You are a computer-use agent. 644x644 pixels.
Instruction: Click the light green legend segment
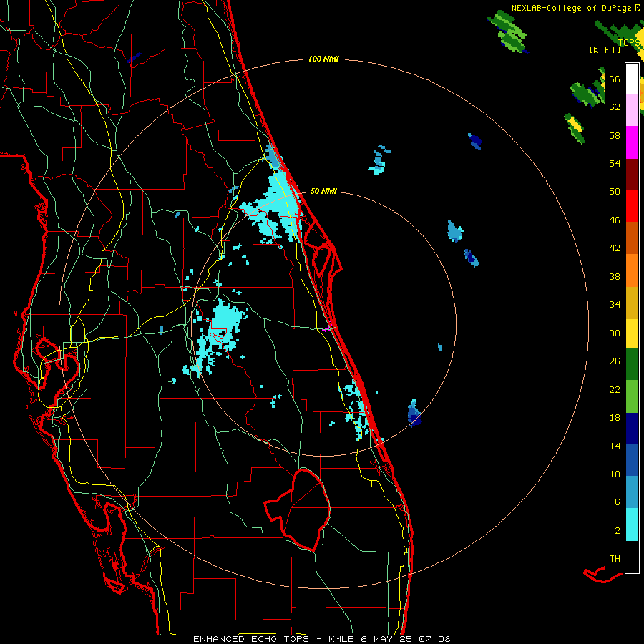click(x=632, y=396)
